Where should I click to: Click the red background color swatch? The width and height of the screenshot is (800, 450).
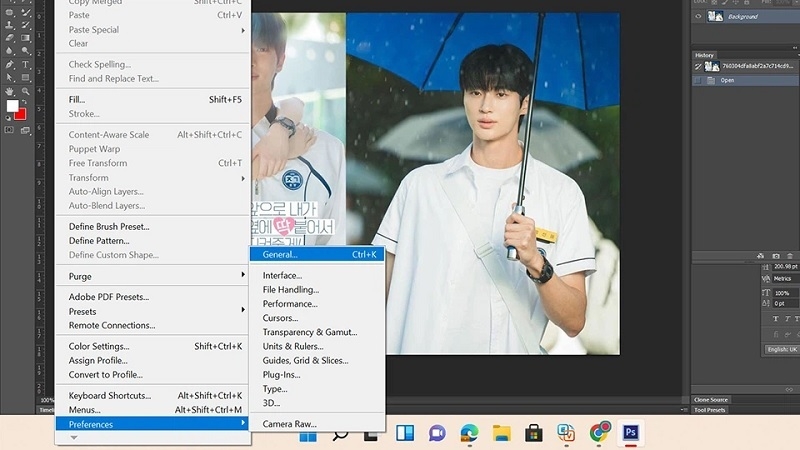coord(20,114)
